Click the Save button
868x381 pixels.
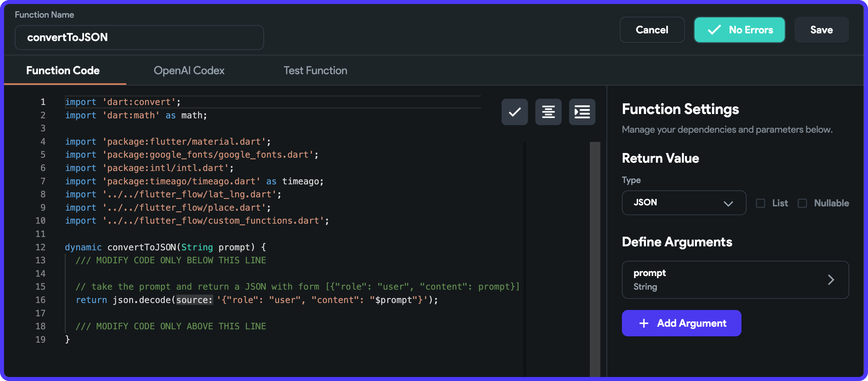click(x=822, y=30)
